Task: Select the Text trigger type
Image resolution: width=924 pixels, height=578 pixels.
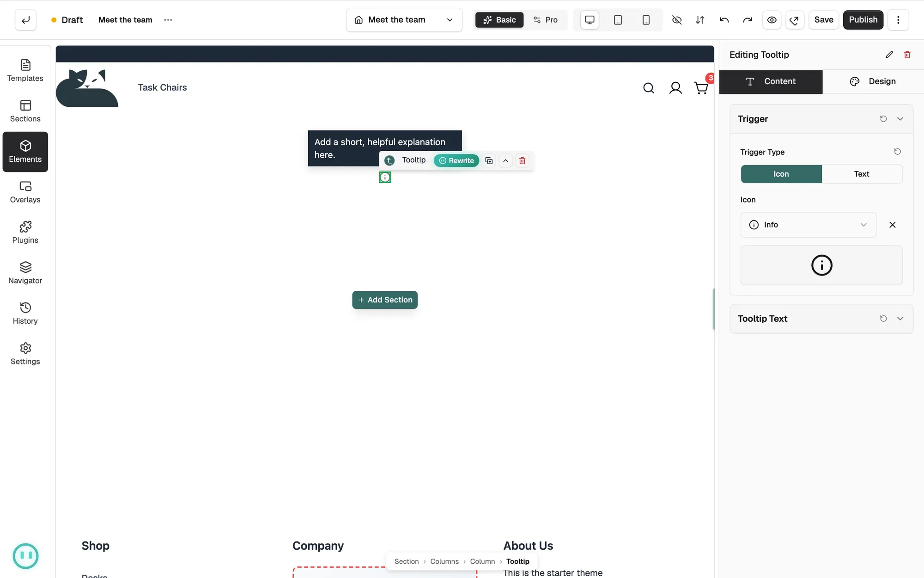Action: (862, 174)
